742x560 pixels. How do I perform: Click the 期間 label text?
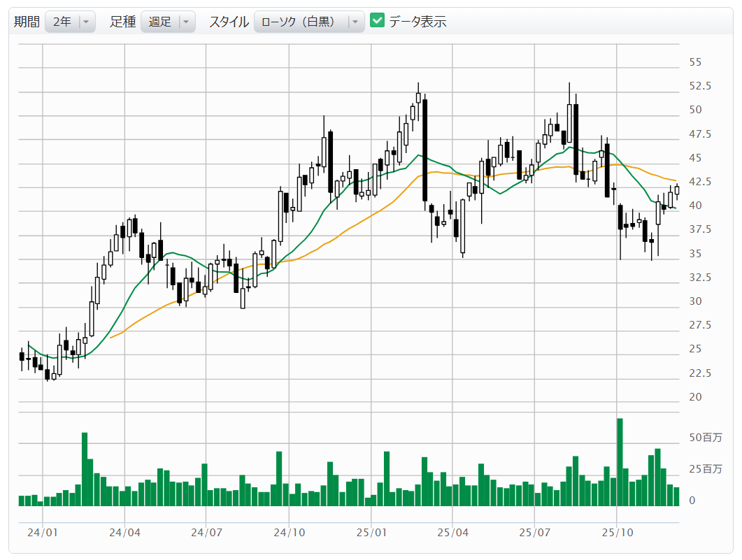click(x=27, y=22)
